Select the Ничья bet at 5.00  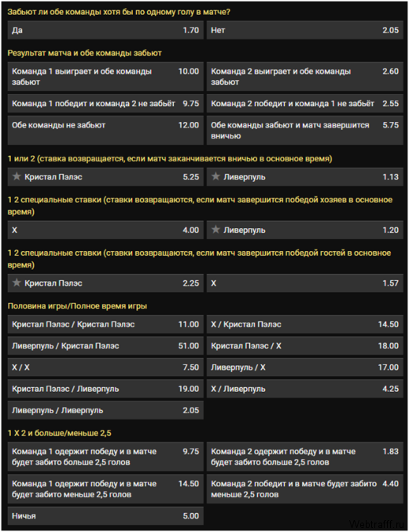click(x=105, y=516)
